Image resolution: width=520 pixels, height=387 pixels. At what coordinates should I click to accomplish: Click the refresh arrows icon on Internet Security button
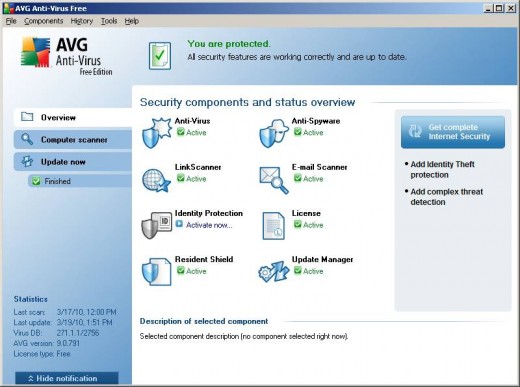415,131
